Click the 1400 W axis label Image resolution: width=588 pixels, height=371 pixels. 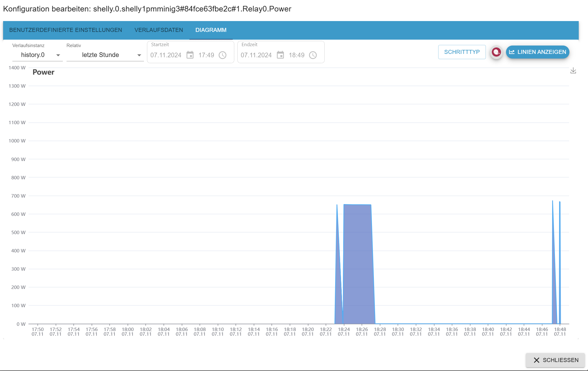point(17,68)
